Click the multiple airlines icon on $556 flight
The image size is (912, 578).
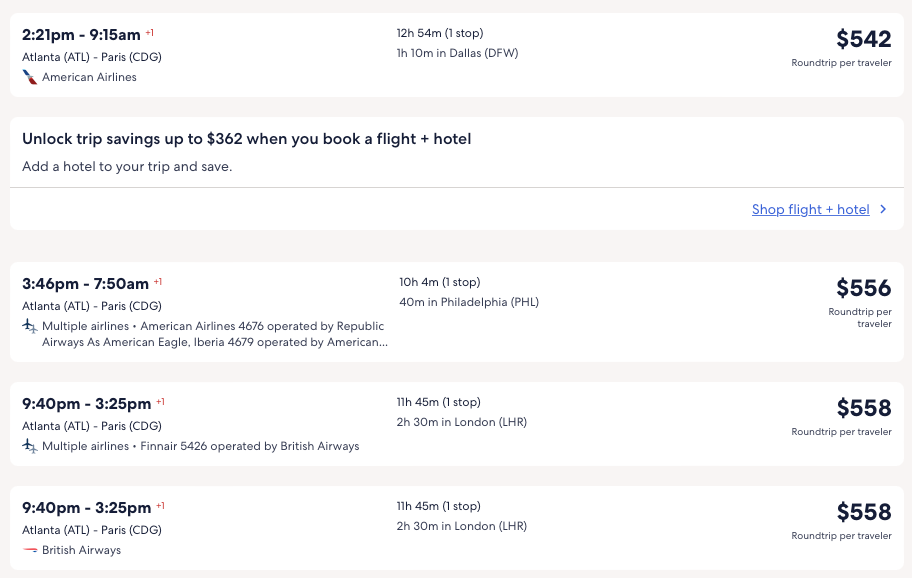(30, 326)
